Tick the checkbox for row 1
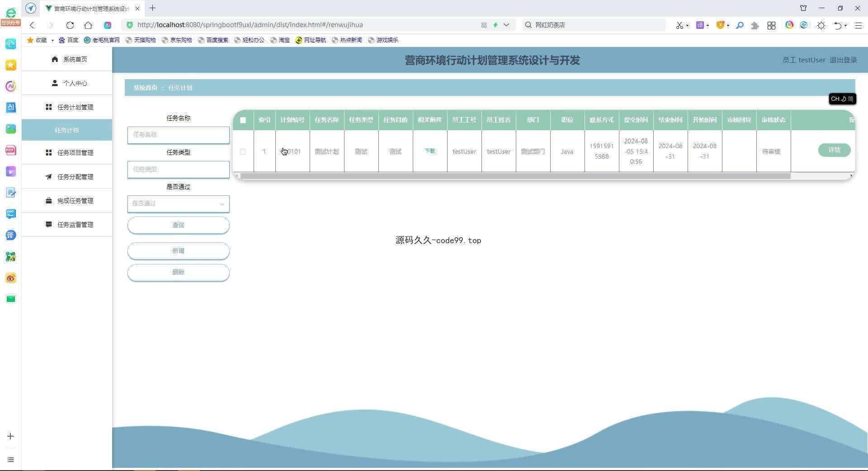Screen dimensions: 868x471 [x=243, y=152]
